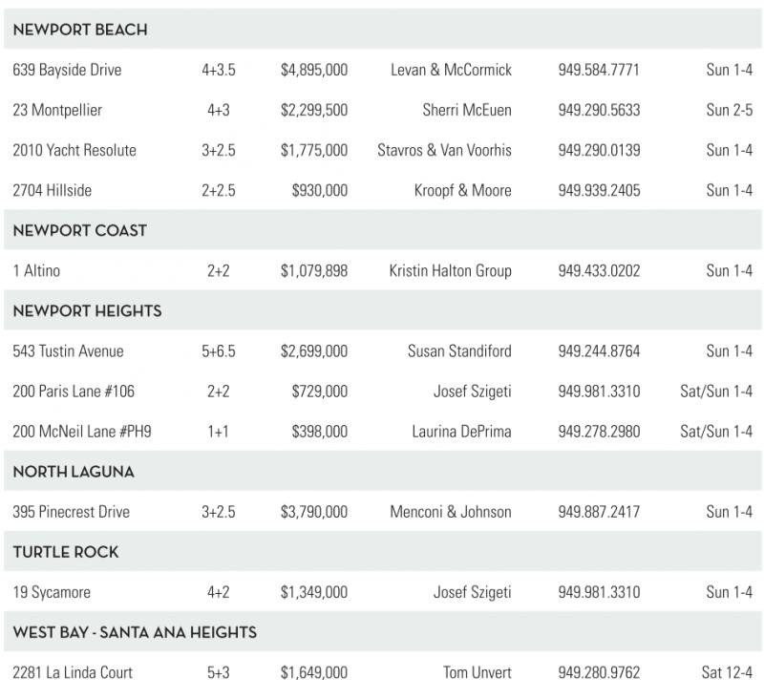Select the 23 Montpellier listing address
Screen dimensions: 764x700
[57, 110]
